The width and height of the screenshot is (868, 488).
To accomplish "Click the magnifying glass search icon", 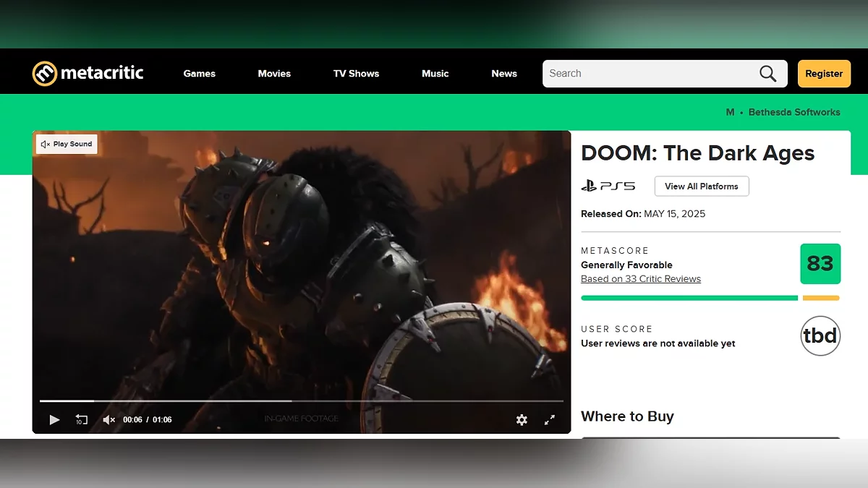I will [x=767, y=74].
